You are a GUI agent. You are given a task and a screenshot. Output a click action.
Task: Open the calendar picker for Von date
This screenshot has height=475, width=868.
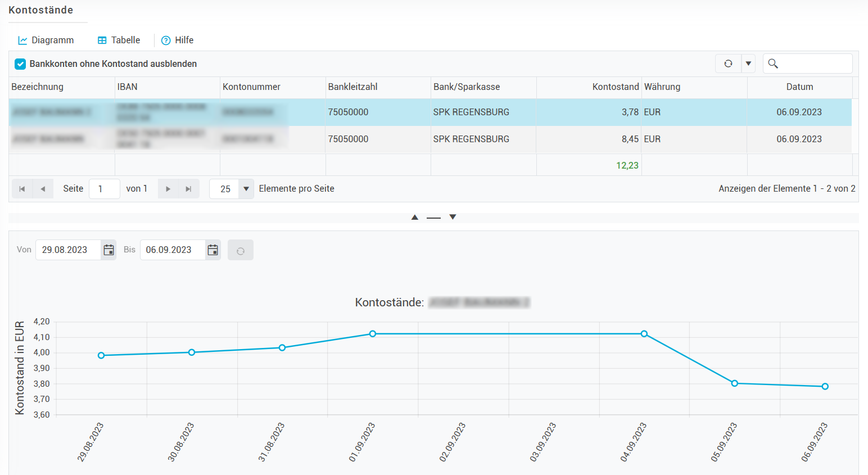108,250
